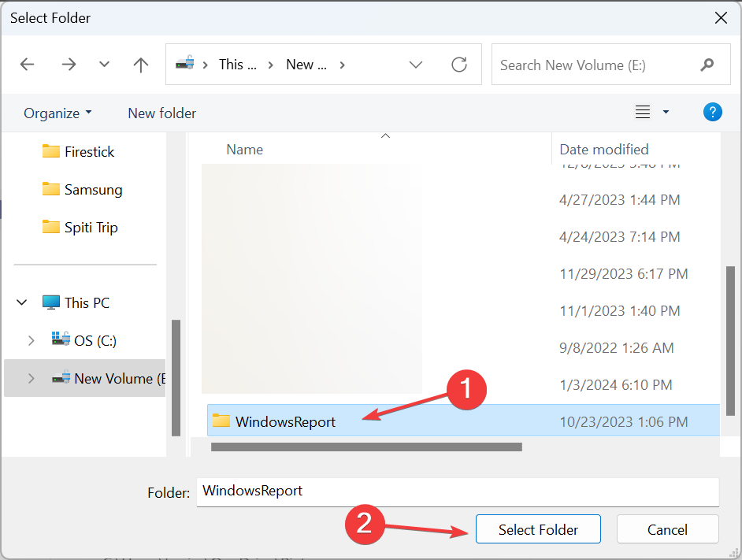Sort by the Name column header
Screen dimensions: 742x560
point(245,150)
